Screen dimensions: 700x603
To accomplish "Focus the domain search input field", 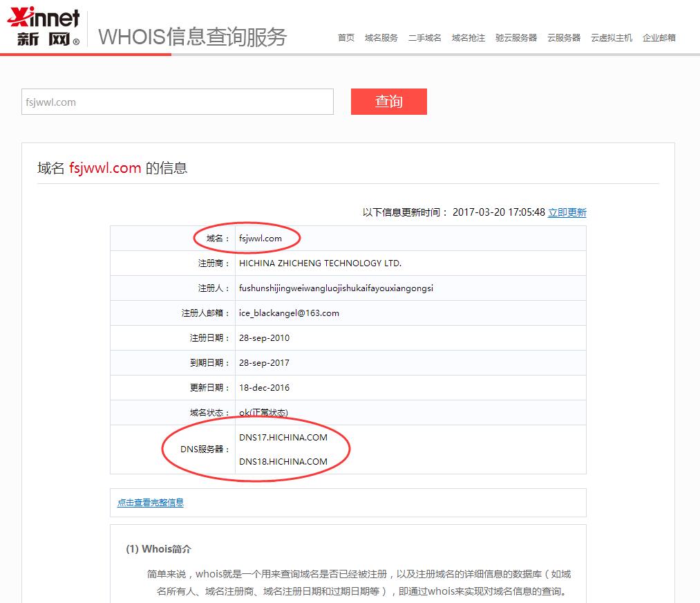I will tap(177, 102).
